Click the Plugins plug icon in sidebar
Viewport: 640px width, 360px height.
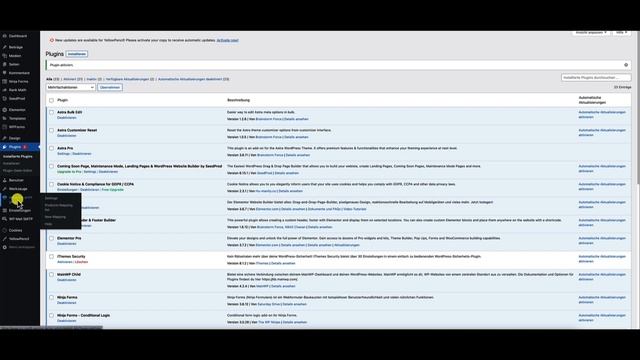[x=4, y=147]
